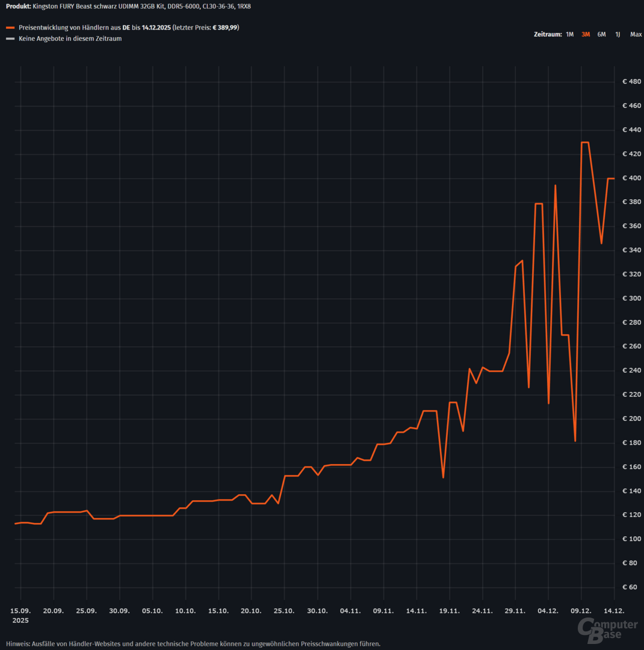Click the 15.09. date label on x-axis
Image resolution: width=644 pixels, height=650 pixels.
point(20,610)
